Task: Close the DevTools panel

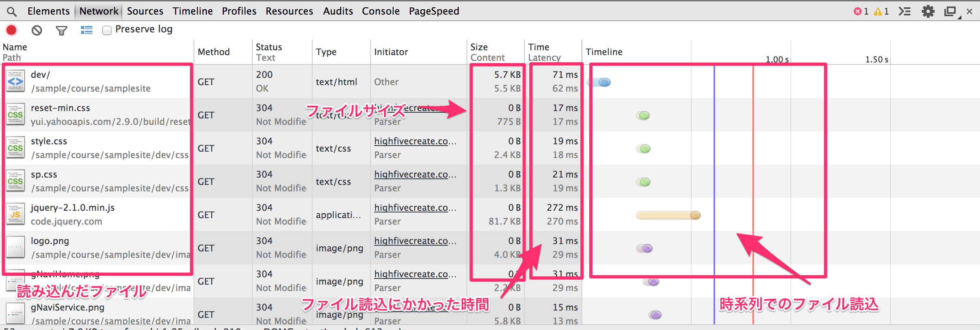Action: (x=969, y=12)
